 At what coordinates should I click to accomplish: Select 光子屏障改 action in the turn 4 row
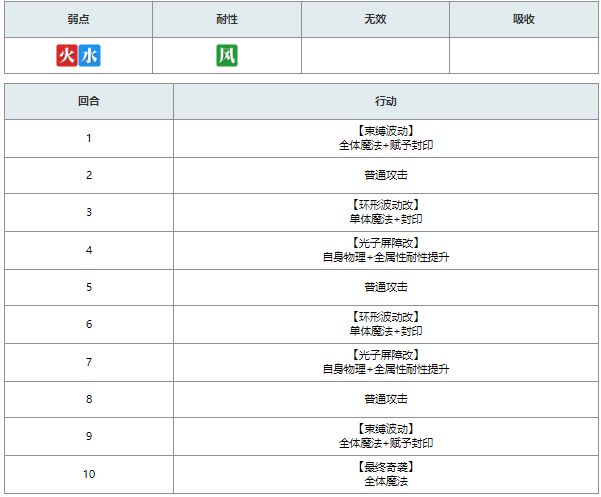385,243
